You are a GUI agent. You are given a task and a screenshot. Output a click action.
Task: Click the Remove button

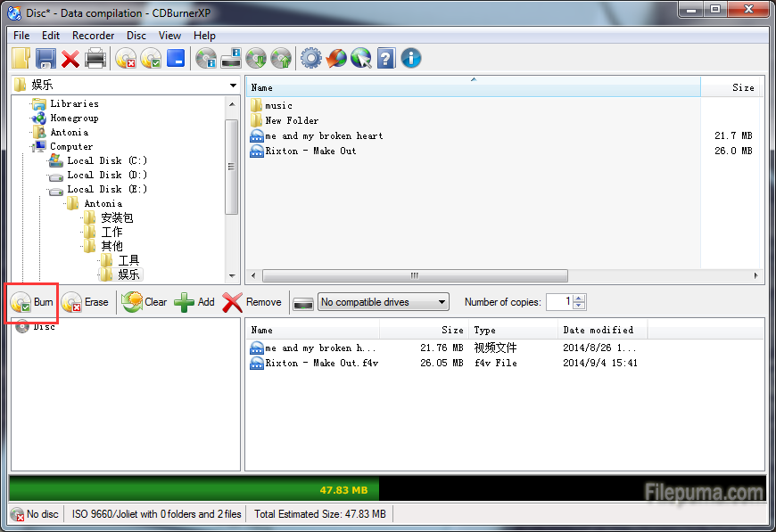coord(252,302)
